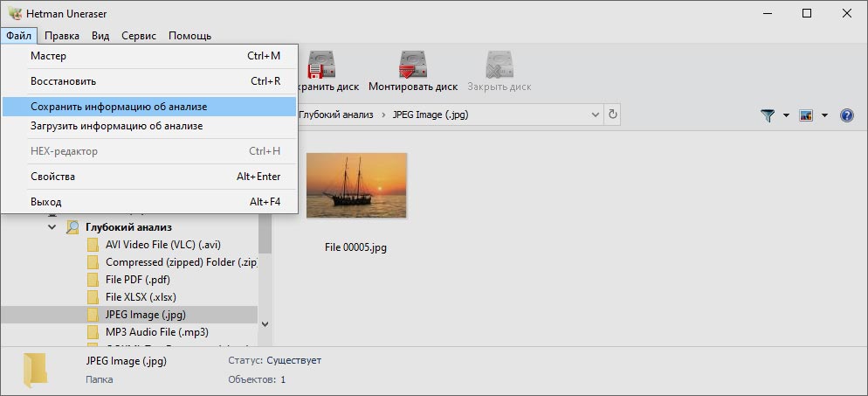This screenshot has height=396, width=868.
Task: Click the filter funnel icon
Action: tap(768, 115)
